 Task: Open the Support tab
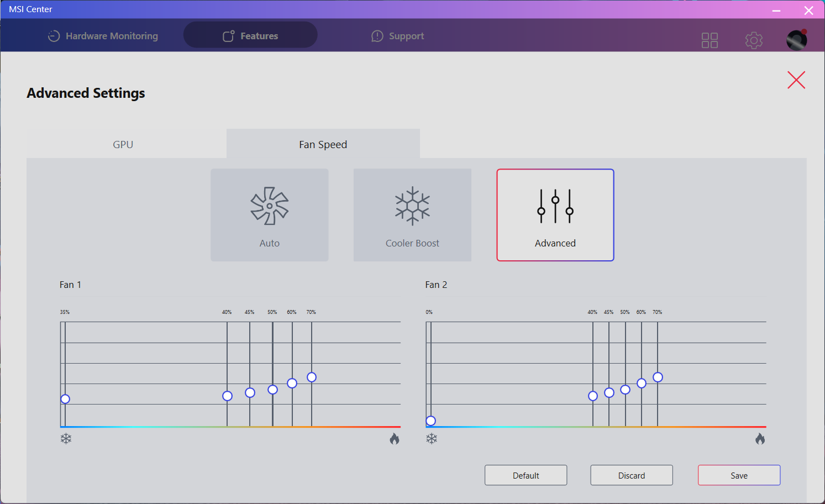click(398, 36)
